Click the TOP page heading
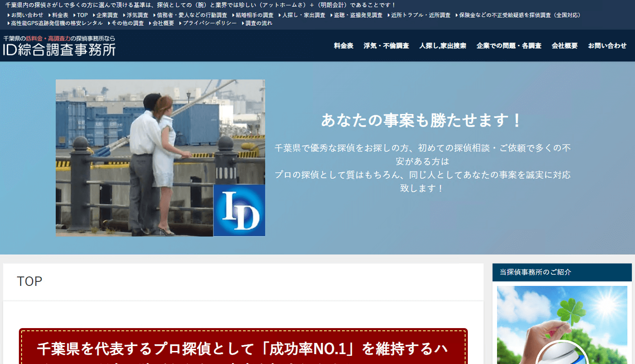Viewport: 635px width, 364px height. (30, 281)
